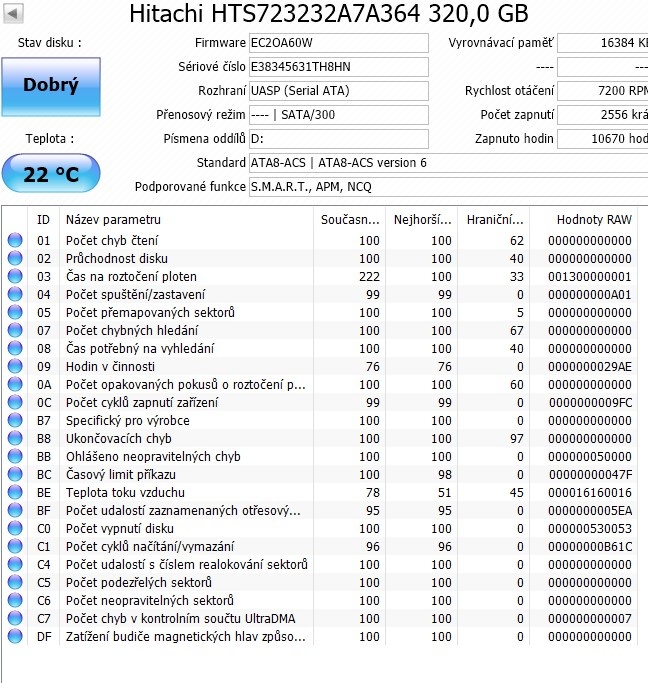Click the Standard ATA8-ACS field
This screenshot has height=683, width=648.
[448, 163]
